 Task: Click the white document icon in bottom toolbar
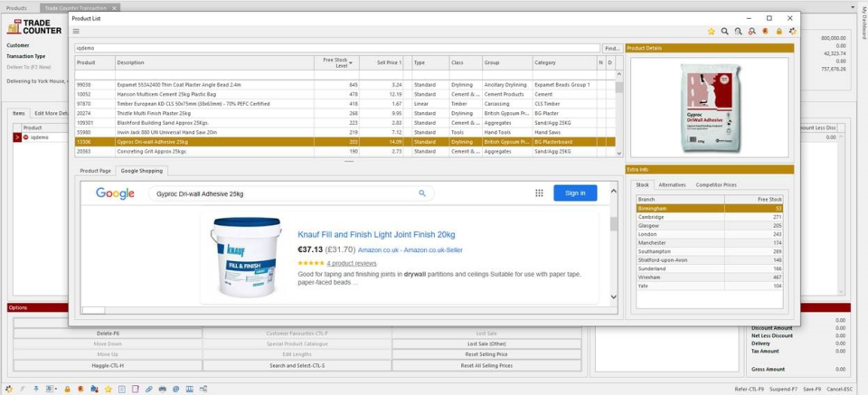click(x=122, y=389)
